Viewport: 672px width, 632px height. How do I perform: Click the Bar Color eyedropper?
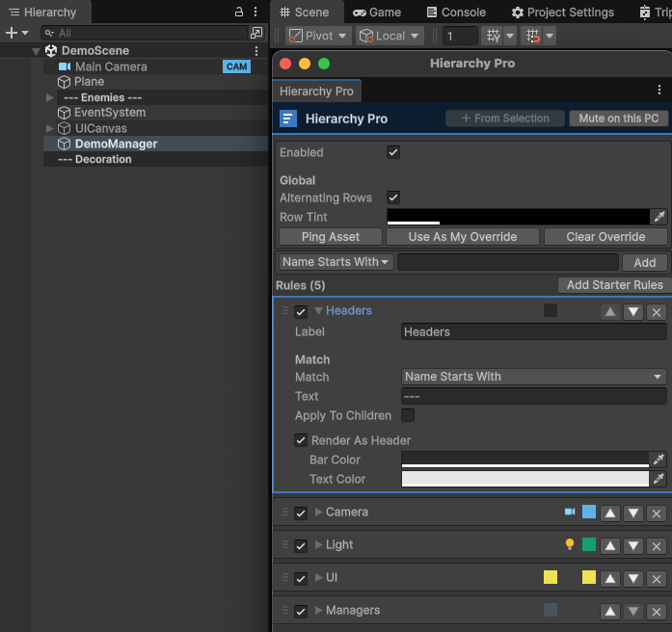pos(659,460)
